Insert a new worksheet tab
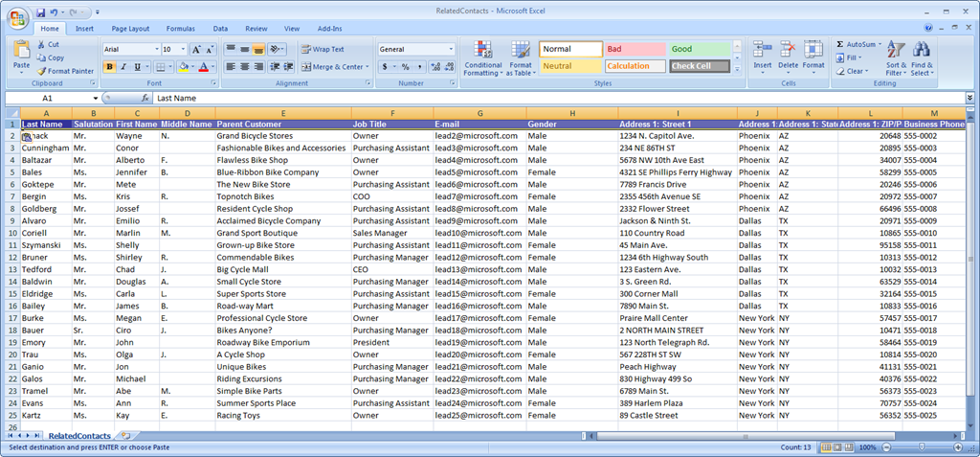The height and width of the screenshot is (457, 980). (127, 436)
